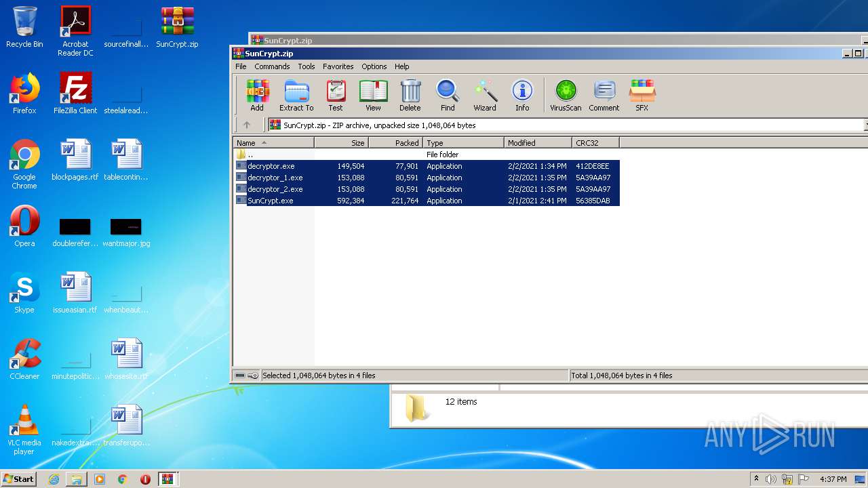The height and width of the screenshot is (488, 868).
Task: Create SFX self-extracting archive
Action: tap(642, 96)
